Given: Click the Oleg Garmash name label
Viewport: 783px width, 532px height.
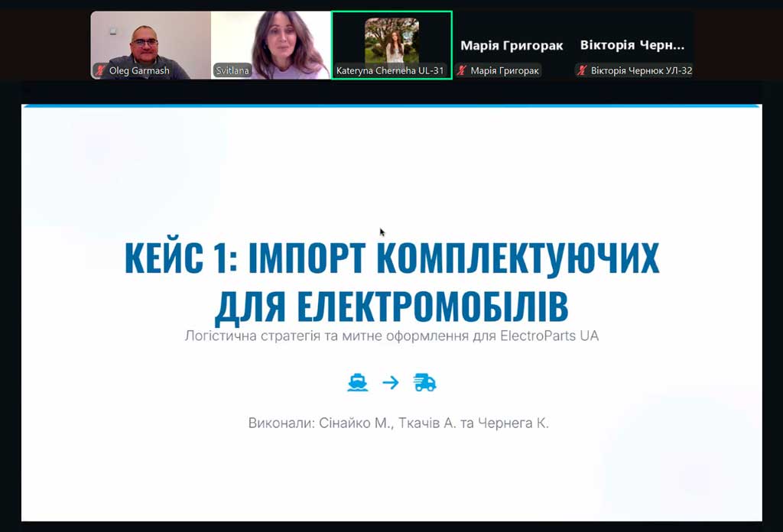Looking at the screenshot, I should pyautogui.click(x=139, y=71).
